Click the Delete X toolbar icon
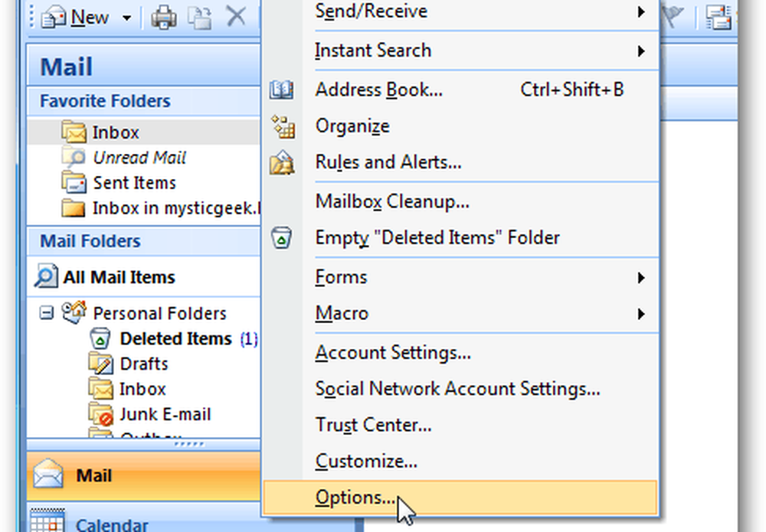The image size is (766, 532). (236, 17)
